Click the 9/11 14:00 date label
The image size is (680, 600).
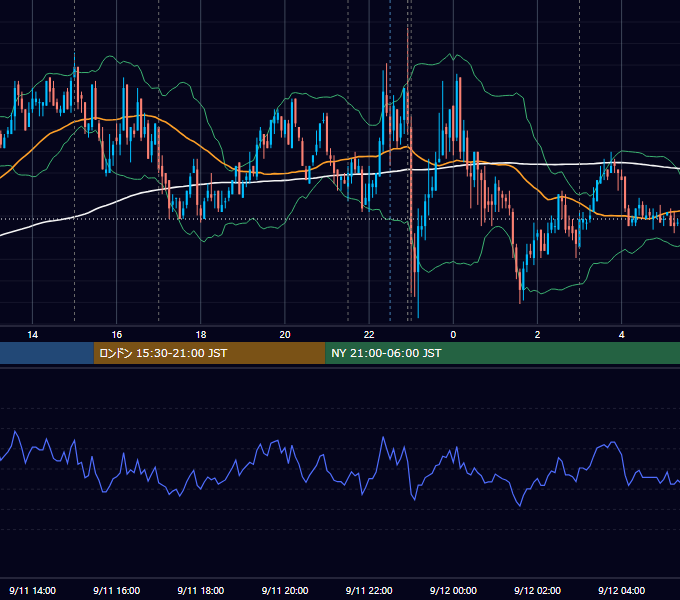pyautogui.click(x=33, y=590)
